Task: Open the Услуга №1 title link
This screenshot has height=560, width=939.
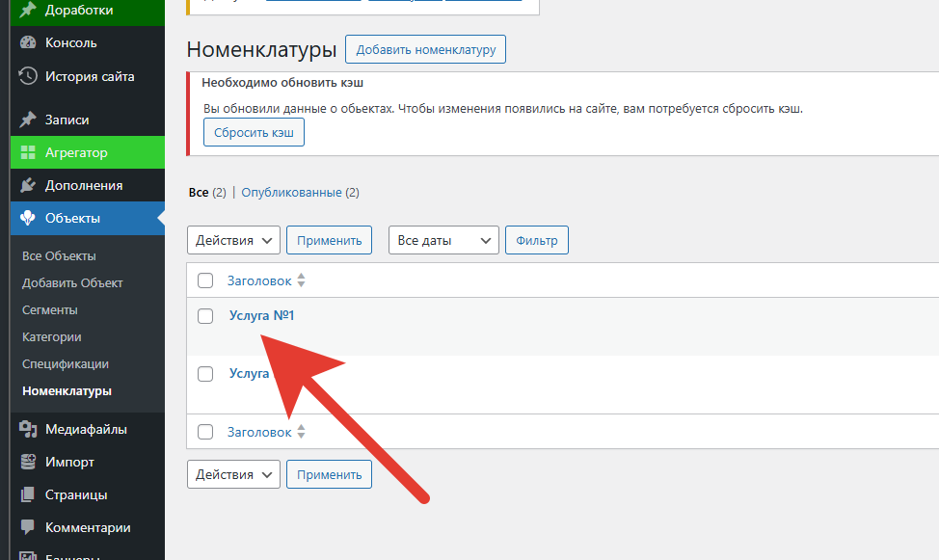Action: 261,315
